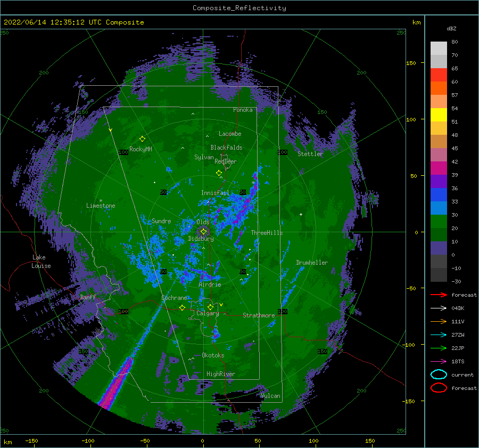Click the cyan 'current' ellipse icon
Image resolution: width=479 pixels, height=448 pixels.
point(439,374)
